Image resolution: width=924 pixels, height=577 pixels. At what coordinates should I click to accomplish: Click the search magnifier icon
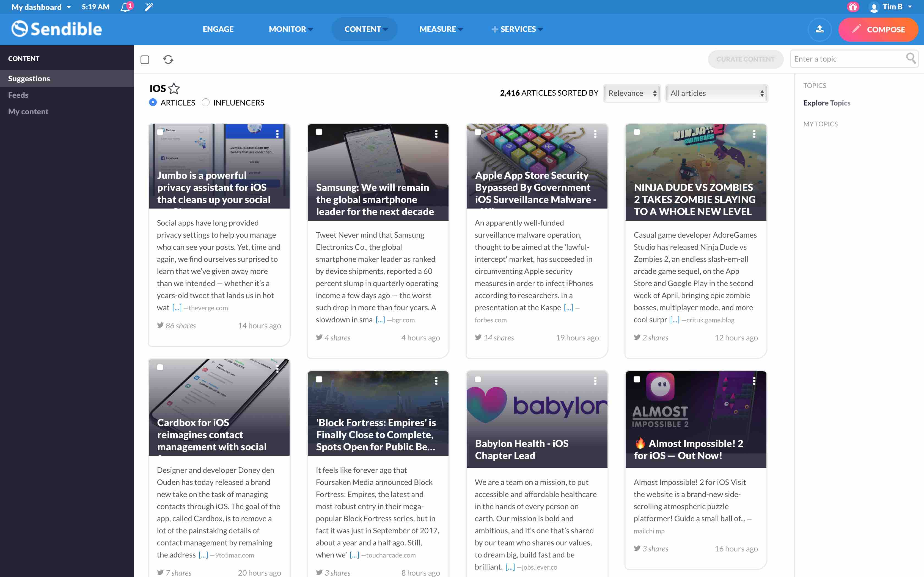pyautogui.click(x=911, y=58)
